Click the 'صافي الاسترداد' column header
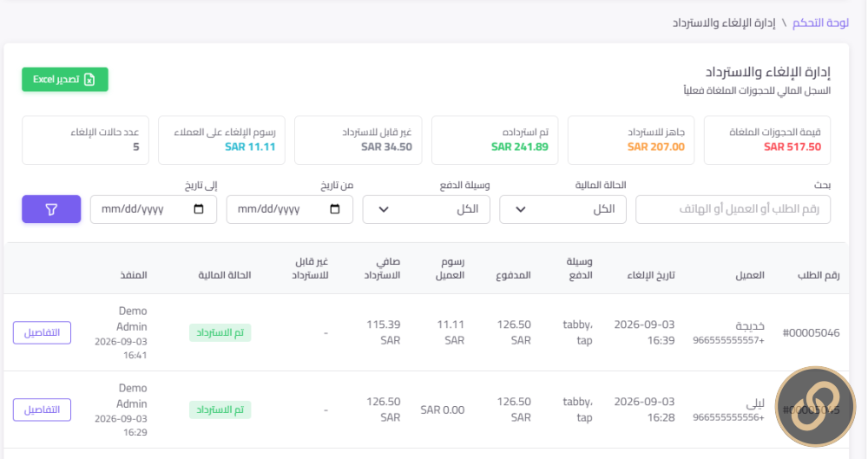This screenshot has width=868, height=459. pyautogui.click(x=382, y=268)
